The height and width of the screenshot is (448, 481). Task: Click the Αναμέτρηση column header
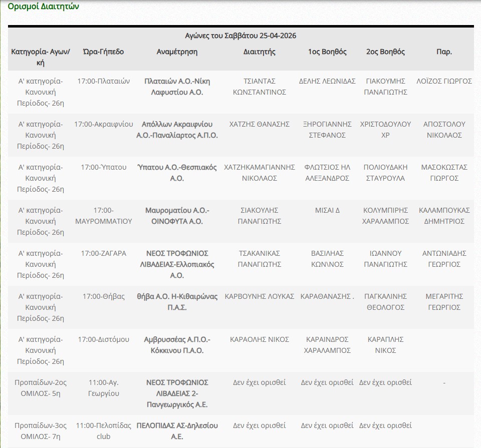pyautogui.click(x=177, y=52)
